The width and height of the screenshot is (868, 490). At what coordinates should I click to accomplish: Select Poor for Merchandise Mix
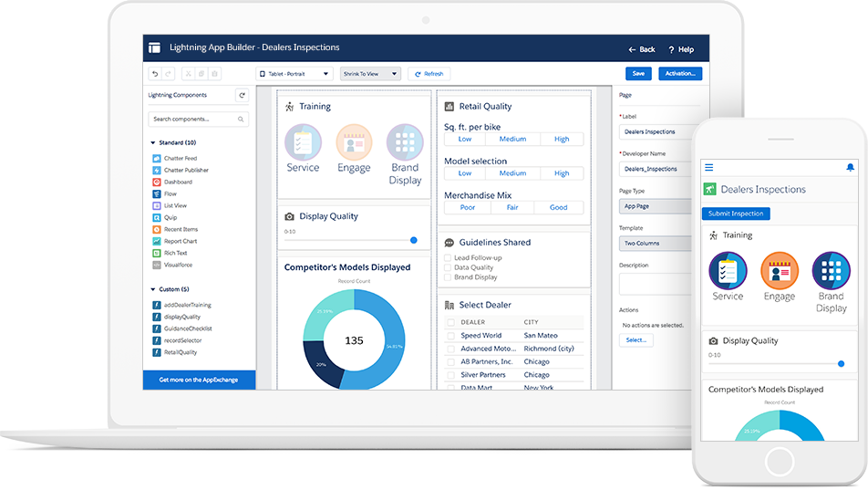pos(468,207)
